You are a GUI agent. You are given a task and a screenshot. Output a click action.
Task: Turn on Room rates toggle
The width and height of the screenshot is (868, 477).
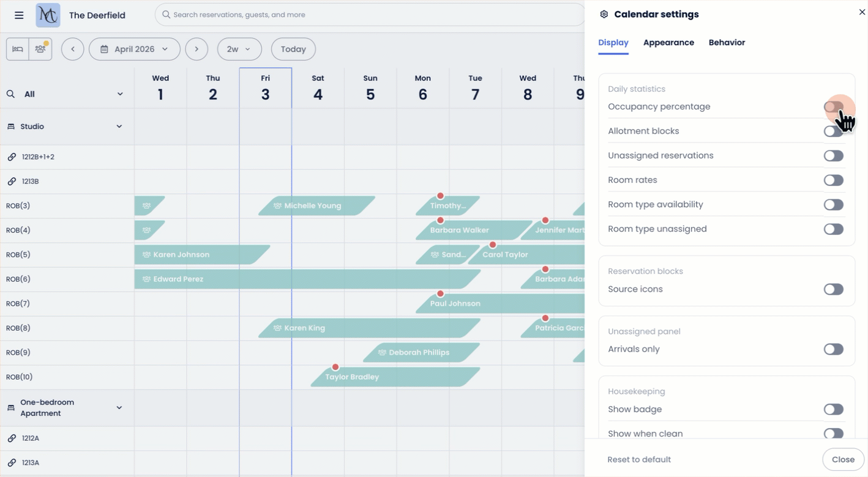833,180
